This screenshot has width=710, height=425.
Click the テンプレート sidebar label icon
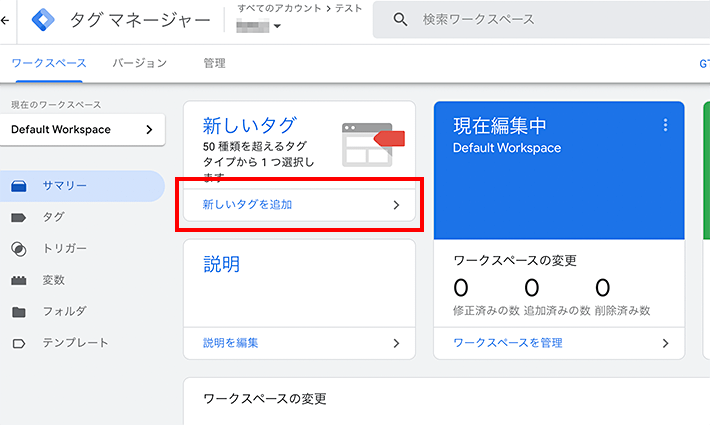(x=19, y=344)
